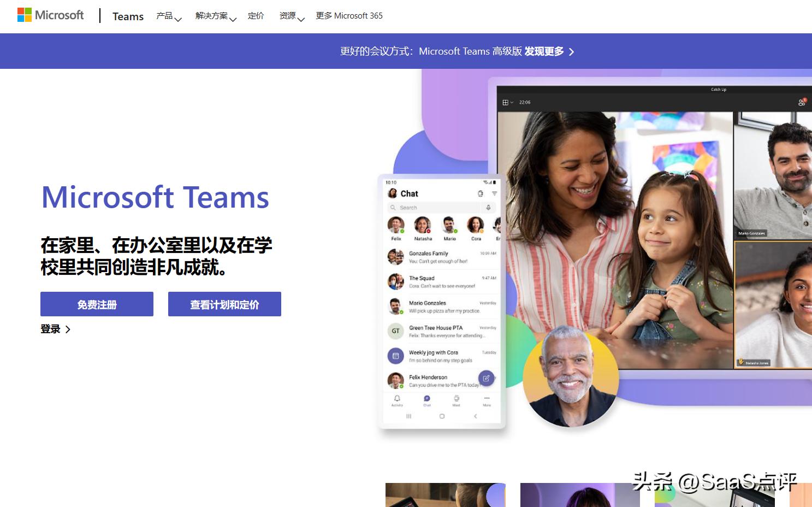Viewport: 812px width, 507px height.
Task: Open 更多 Microsoft 365 in the navigation
Action: coord(349,16)
